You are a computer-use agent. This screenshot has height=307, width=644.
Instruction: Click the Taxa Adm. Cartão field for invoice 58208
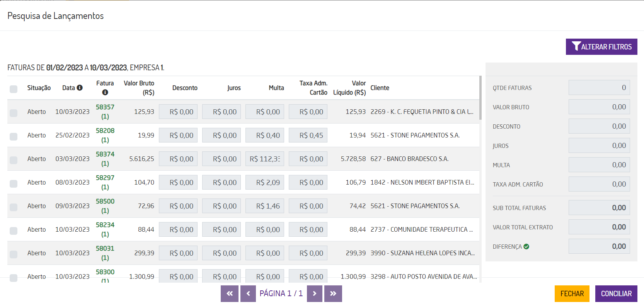click(308, 135)
